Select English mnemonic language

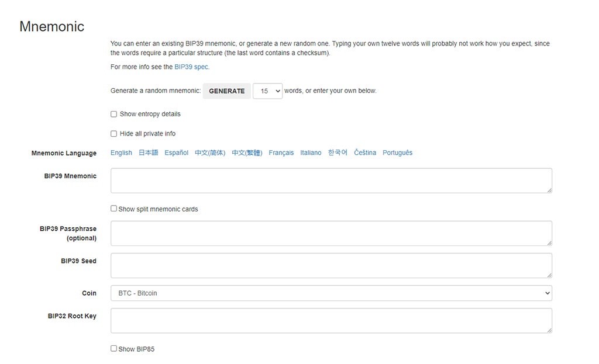121,152
